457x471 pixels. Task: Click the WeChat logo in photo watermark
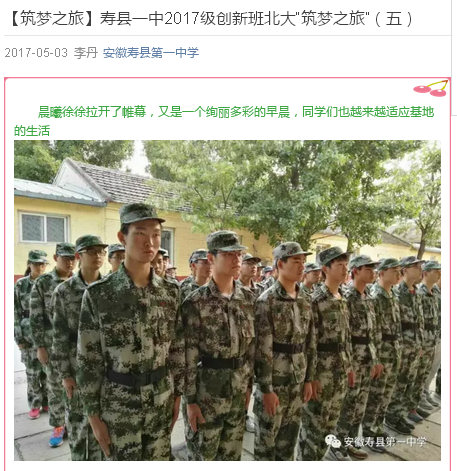[333, 441]
